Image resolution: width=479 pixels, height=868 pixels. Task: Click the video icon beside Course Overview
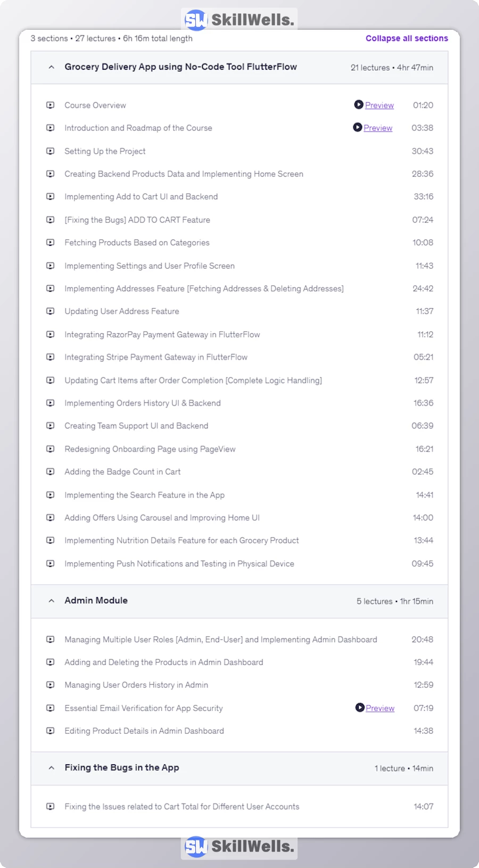click(51, 105)
